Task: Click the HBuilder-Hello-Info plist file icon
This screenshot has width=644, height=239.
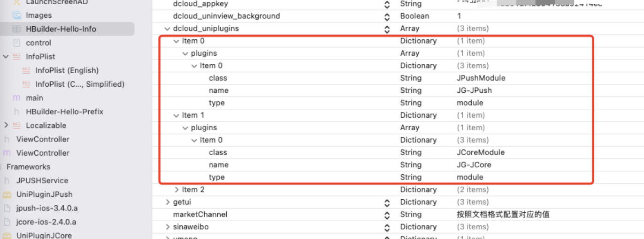Action: point(16,29)
